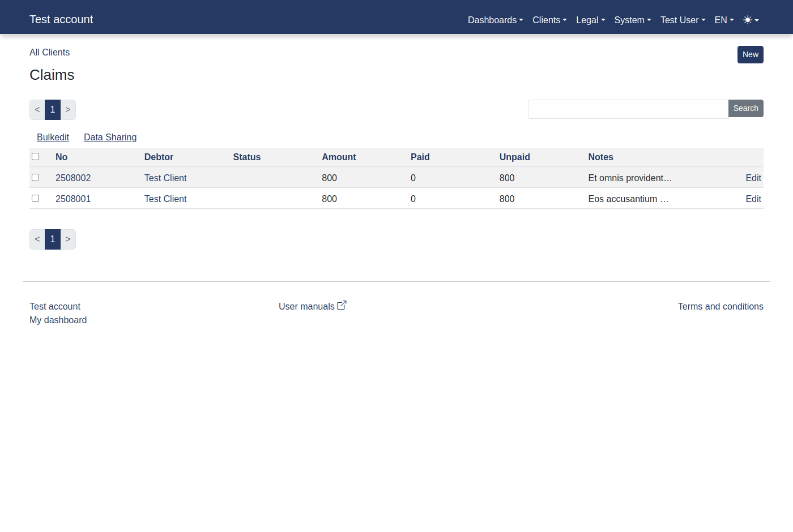
Task: Check the checkbox for claim 2508002
Action: (36, 177)
